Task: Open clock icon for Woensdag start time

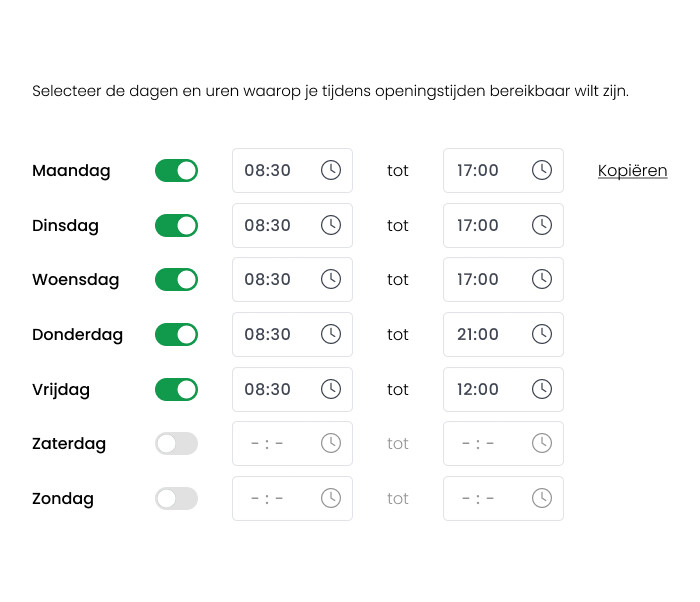Action: (x=331, y=280)
